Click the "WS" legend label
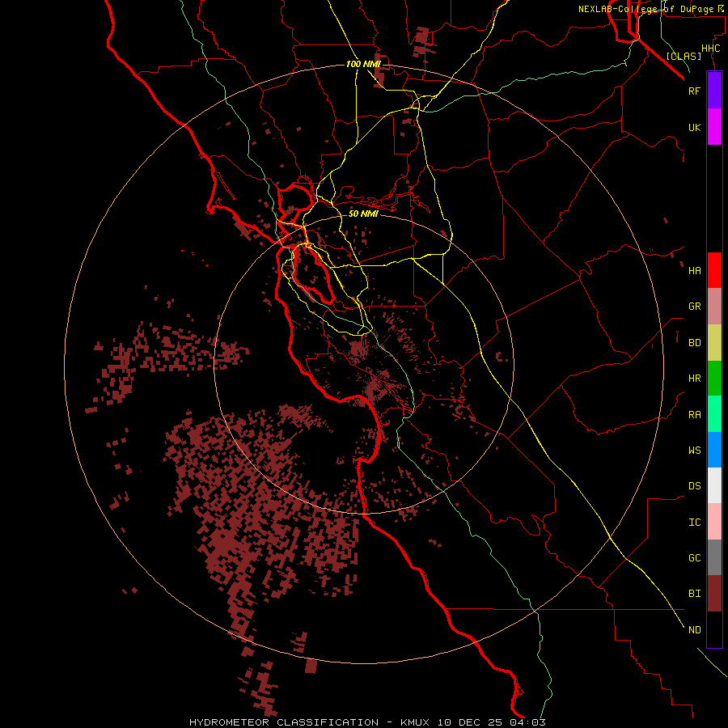 pyautogui.click(x=694, y=450)
